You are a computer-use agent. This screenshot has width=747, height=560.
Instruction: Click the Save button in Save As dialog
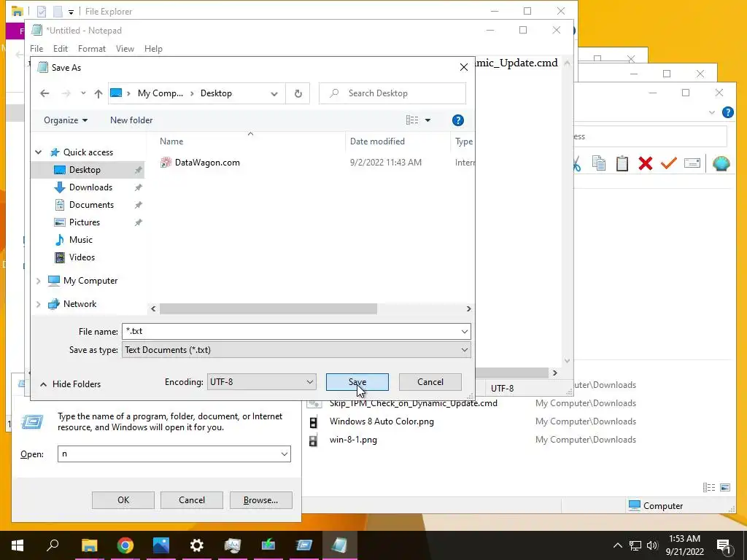tap(357, 382)
